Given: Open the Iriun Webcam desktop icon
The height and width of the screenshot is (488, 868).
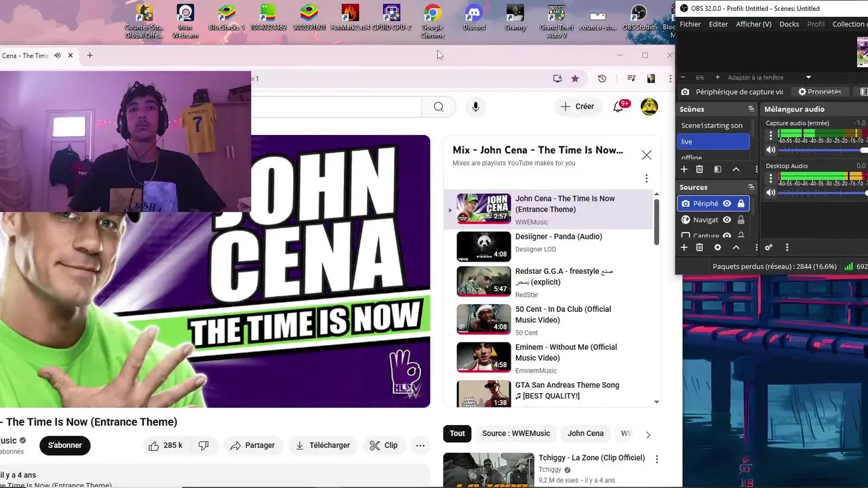Looking at the screenshot, I should coord(185,21).
